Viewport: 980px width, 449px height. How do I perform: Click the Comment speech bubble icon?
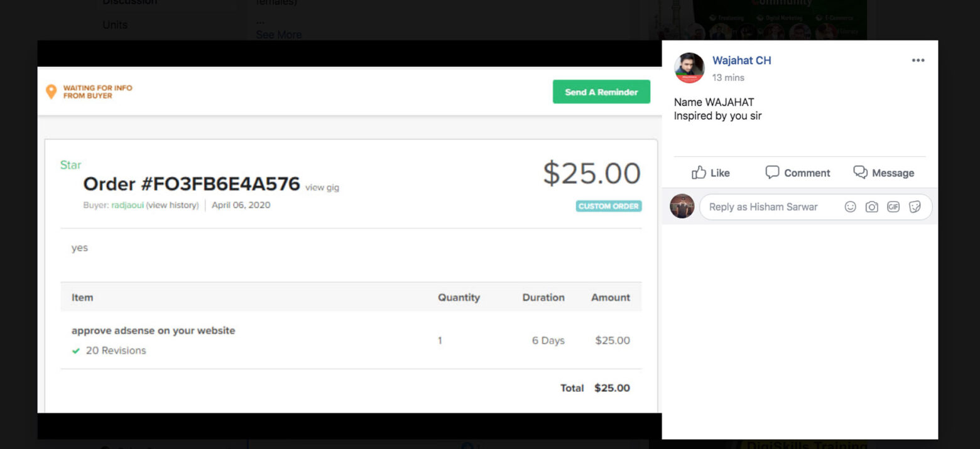[772, 173]
